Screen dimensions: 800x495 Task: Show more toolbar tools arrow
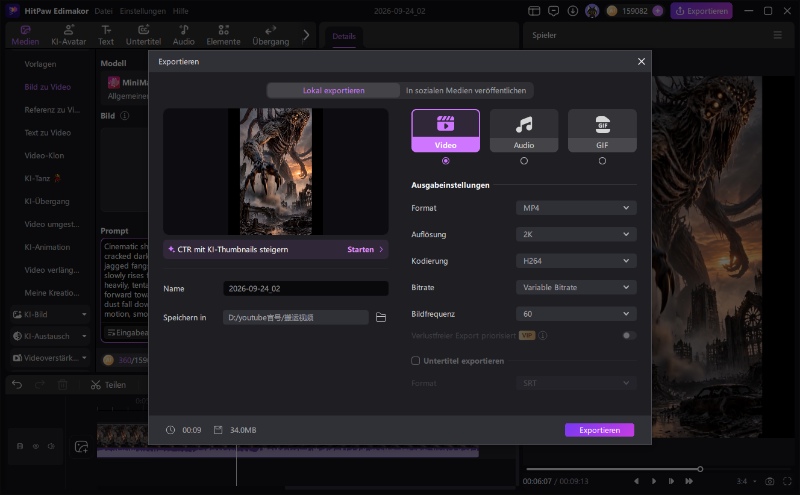pyautogui.click(x=306, y=35)
